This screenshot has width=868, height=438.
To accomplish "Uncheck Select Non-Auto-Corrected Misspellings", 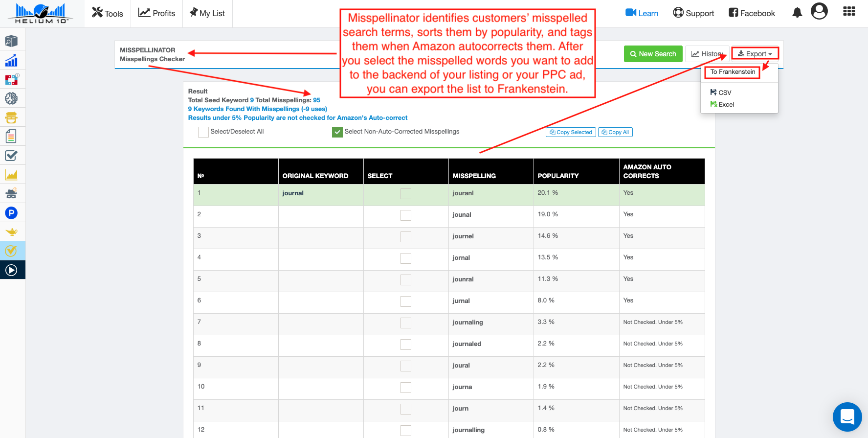I will [337, 132].
